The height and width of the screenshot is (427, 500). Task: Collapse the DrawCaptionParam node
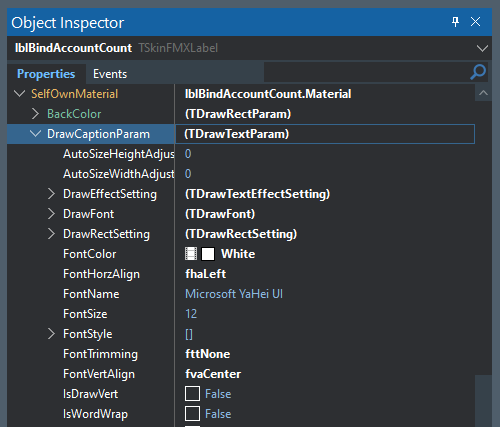click(x=35, y=134)
